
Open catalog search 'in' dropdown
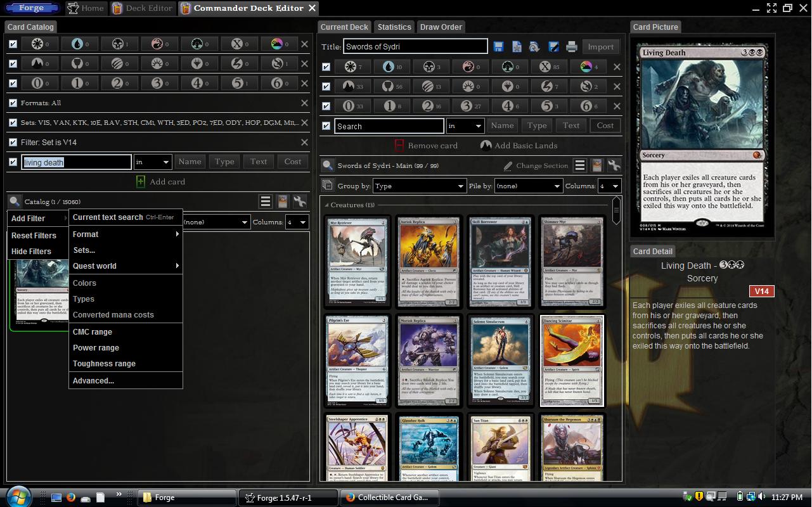152,162
